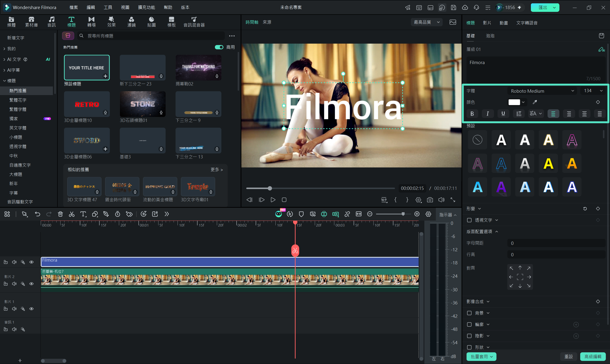The width and height of the screenshot is (610, 364).
Task: Enable the 陰影 shadow checkbox
Action: pyautogui.click(x=469, y=336)
